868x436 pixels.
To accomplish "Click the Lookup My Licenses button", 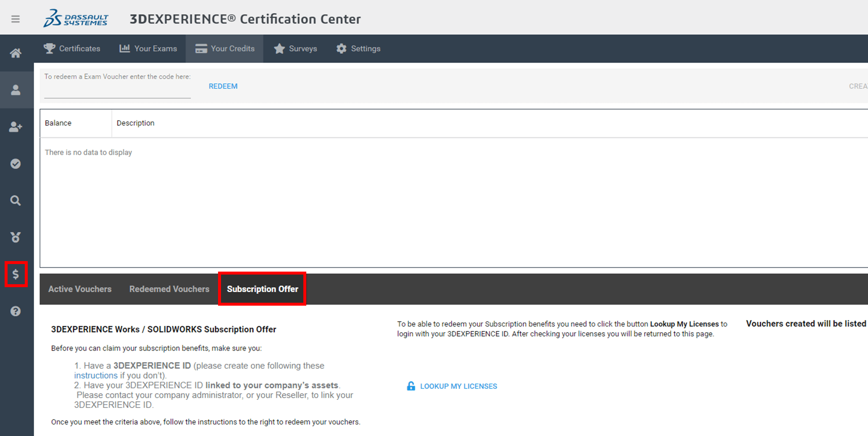I will click(x=452, y=386).
